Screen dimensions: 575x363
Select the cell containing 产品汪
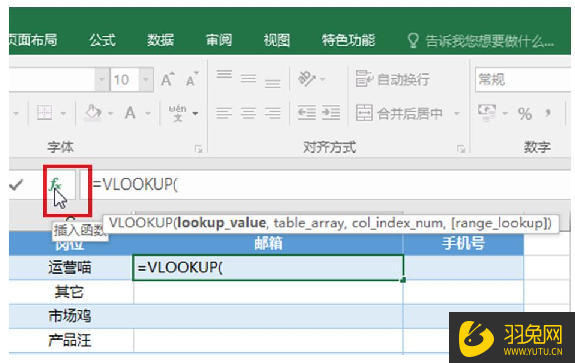[71, 340]
